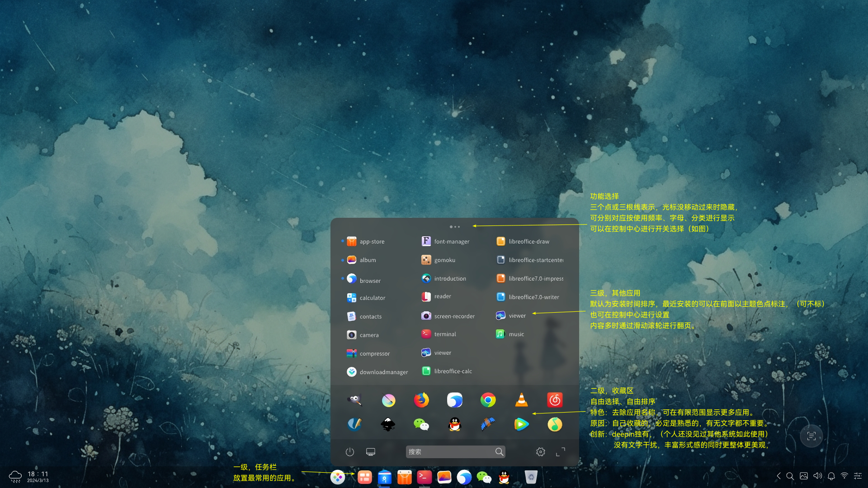Open the WeChat icon in favorites grid
Viewport: 868px width, 488px height.
coord(421,424)
